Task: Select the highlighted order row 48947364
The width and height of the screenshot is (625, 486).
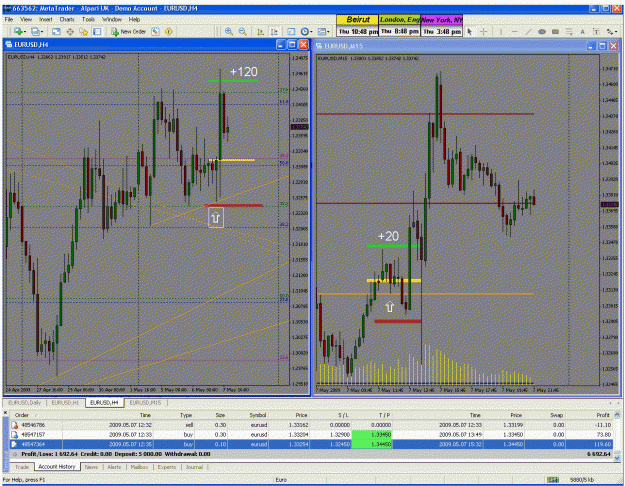Action: pos(311,444)
